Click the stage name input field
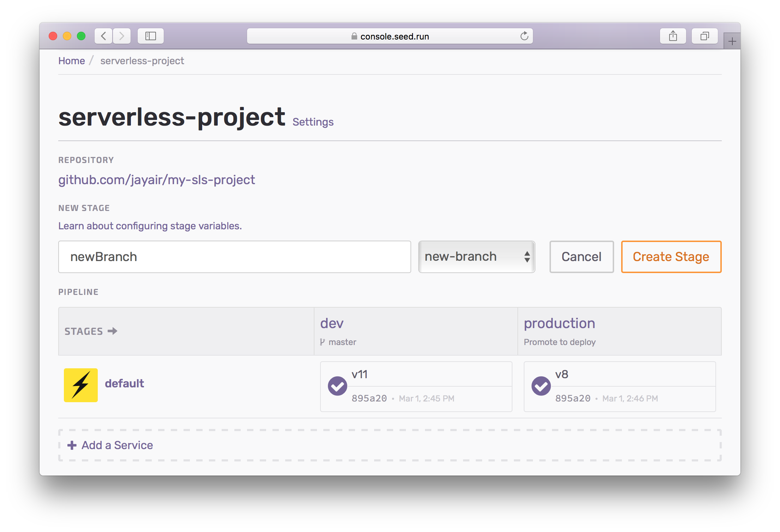The height and width of the screenshot is (532, 780). point(234,257)
